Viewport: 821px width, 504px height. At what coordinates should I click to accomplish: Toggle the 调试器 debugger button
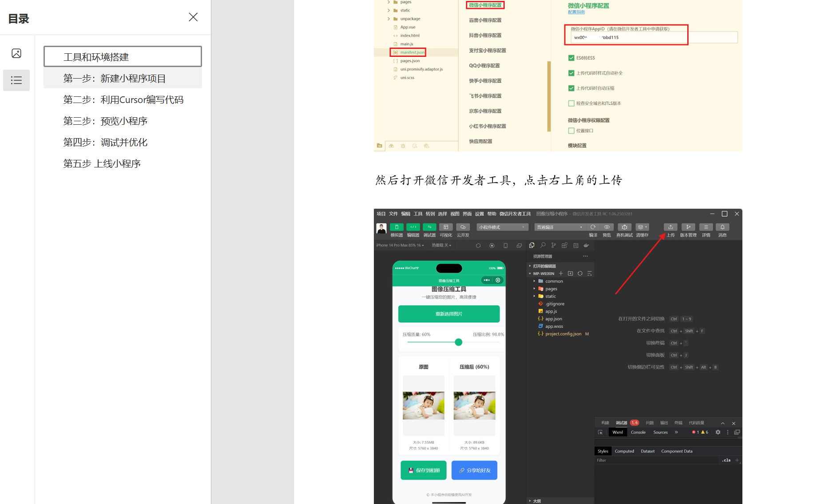click(x=429, y=227)
